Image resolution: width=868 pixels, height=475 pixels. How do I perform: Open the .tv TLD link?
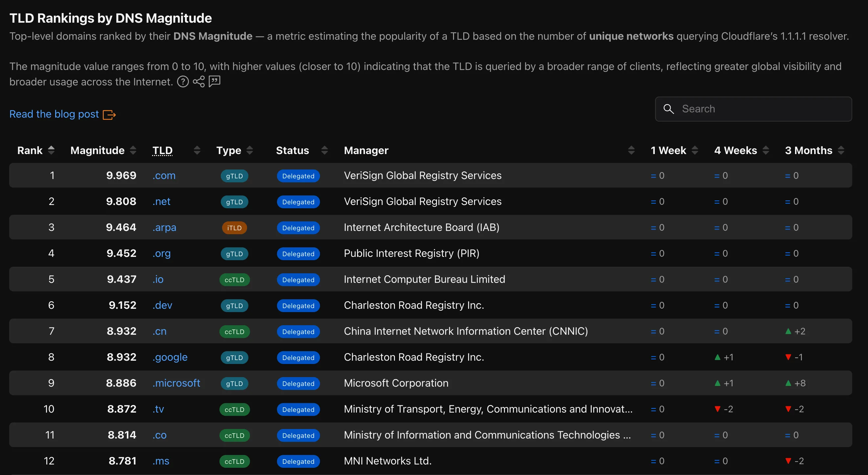[158, 409]
